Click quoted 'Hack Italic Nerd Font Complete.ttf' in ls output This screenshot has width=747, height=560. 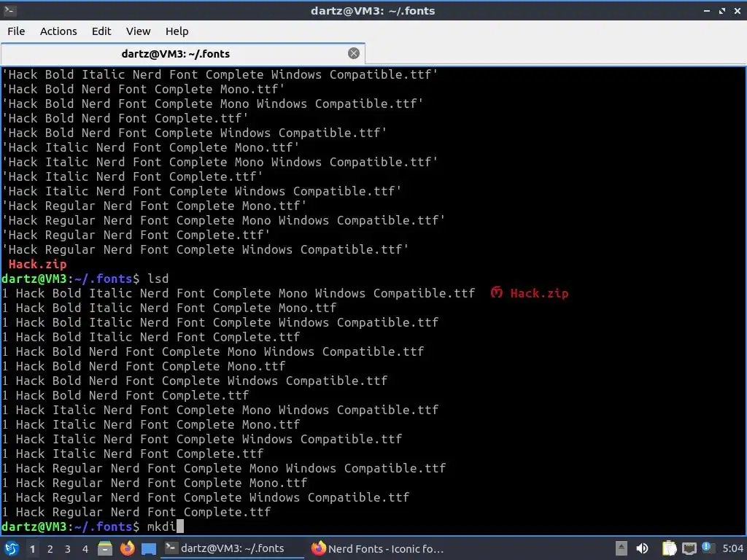[x=133, y=176]
